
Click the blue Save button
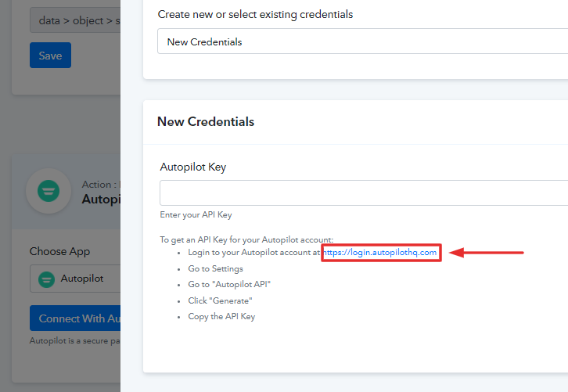50,55
